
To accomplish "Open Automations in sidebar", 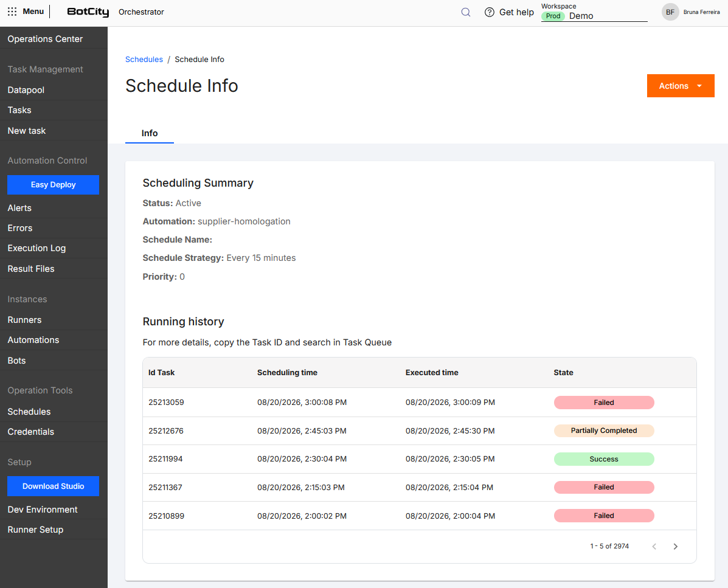I will (33, 340).
